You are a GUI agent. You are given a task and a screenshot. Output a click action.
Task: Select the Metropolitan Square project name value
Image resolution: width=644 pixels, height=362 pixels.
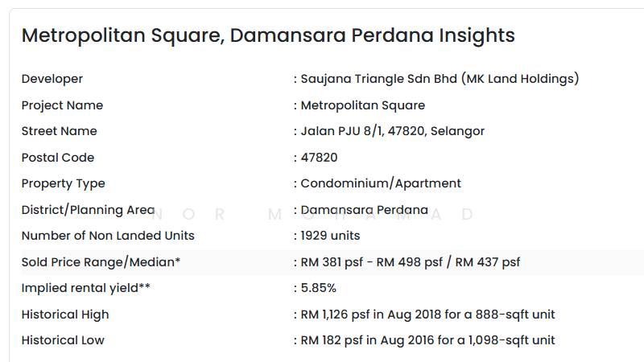click(x=362, y=105)
